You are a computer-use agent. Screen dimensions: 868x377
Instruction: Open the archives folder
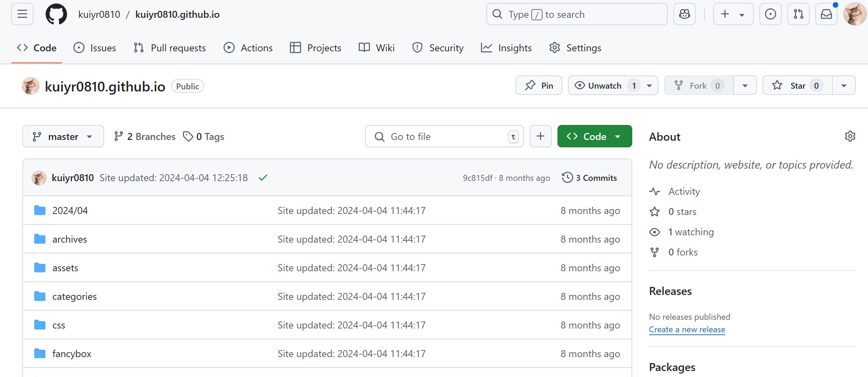click(x=70, y=239)
